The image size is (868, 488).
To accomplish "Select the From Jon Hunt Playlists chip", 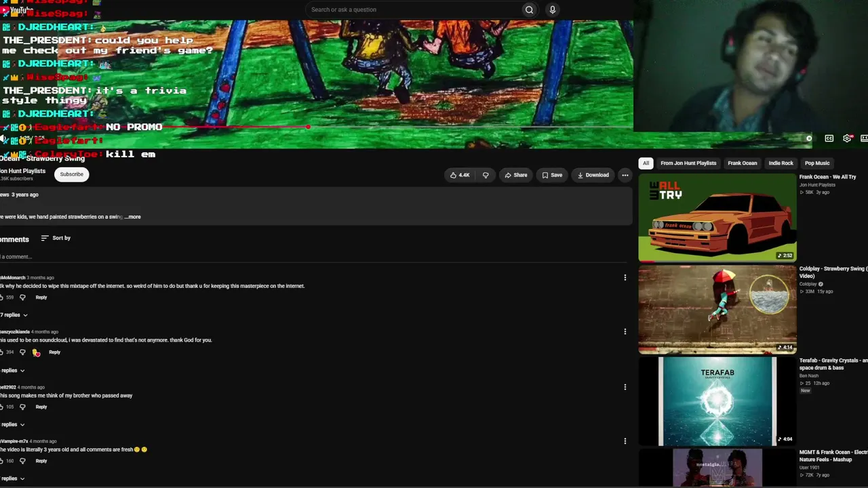I will click(688, 163).
